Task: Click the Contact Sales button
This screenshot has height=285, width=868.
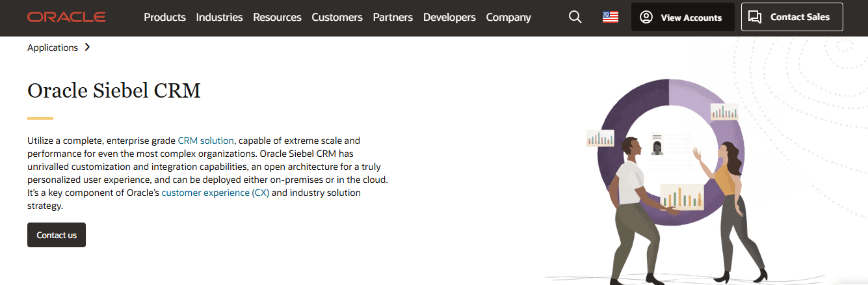Action: [792, 17]
